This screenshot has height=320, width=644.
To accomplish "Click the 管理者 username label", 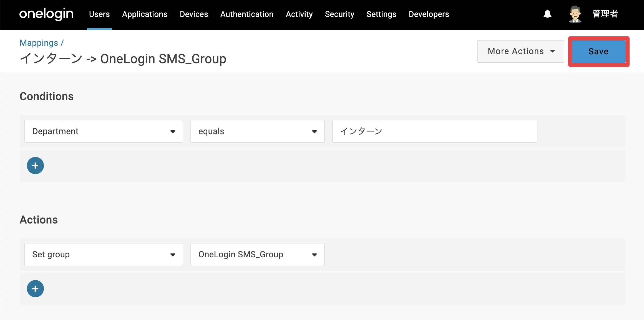I will point(605,14).
